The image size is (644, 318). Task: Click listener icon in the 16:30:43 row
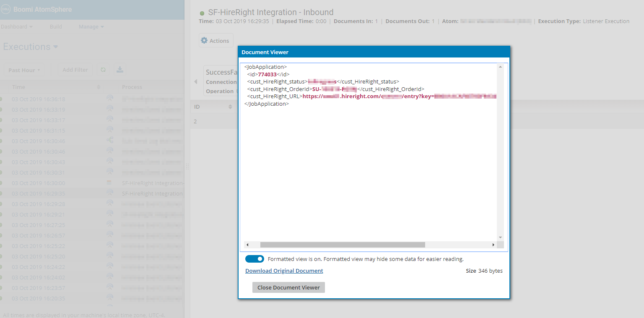109,162
